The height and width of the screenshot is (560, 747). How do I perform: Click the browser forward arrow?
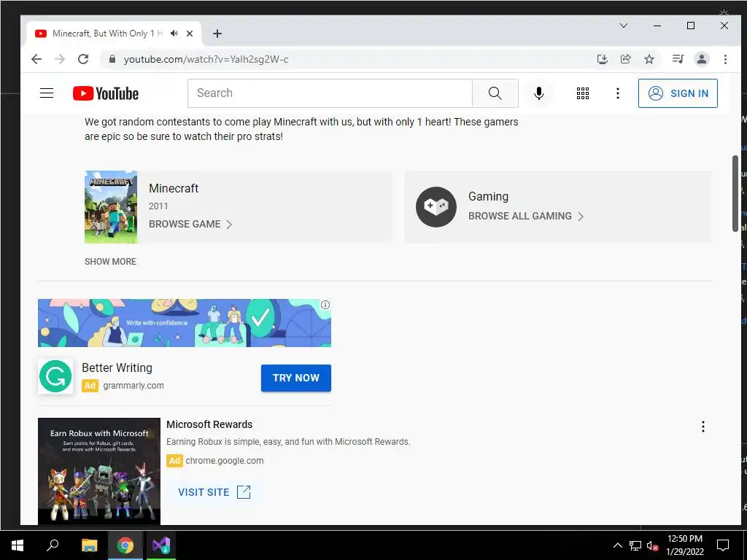coord(60,59)
